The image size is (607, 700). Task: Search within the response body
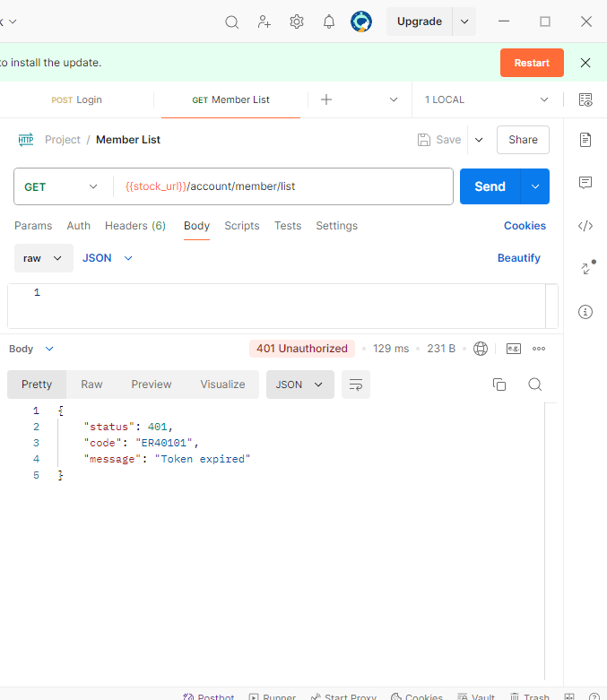534,385
